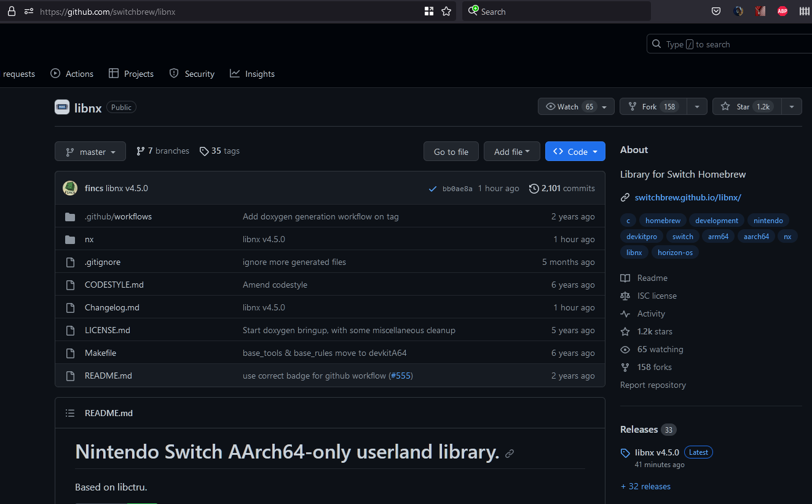Click the libnx repository avatar icon
This screenshot has height=504, width=812.
[x=62, y=107]
